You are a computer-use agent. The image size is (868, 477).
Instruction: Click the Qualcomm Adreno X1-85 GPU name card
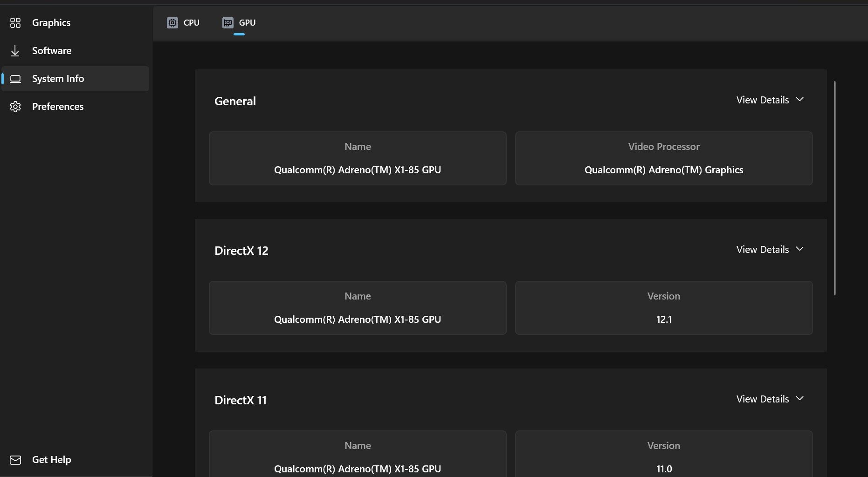click(357, 158)
